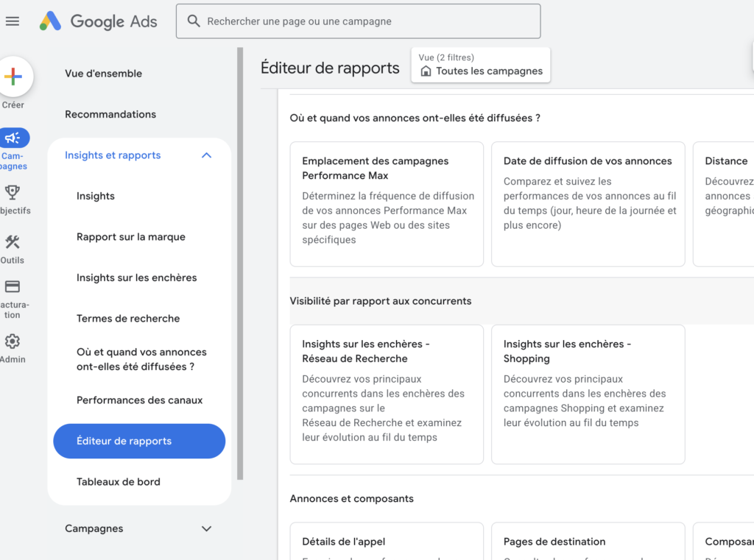
Task: Open the Toutes les campagnes view selector
Action: 480,65
